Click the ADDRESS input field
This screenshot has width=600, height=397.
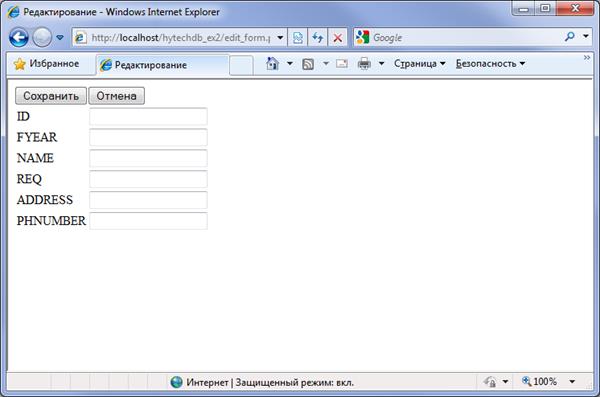pyautogui.click(x=148, y=200)
